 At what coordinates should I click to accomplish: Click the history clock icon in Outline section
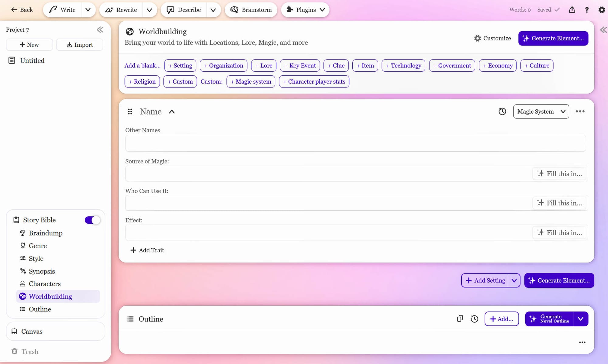[x=475, y=319]
